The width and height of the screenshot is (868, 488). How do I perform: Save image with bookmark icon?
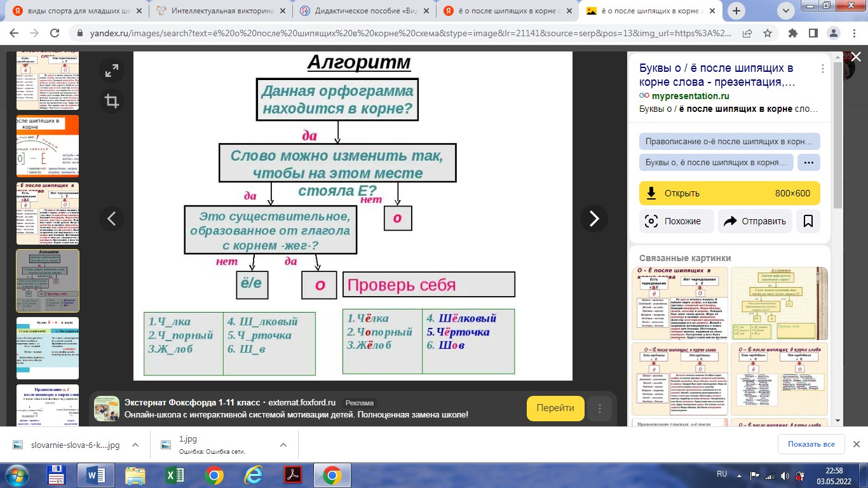pyautogui.click(x=808, y=221)
